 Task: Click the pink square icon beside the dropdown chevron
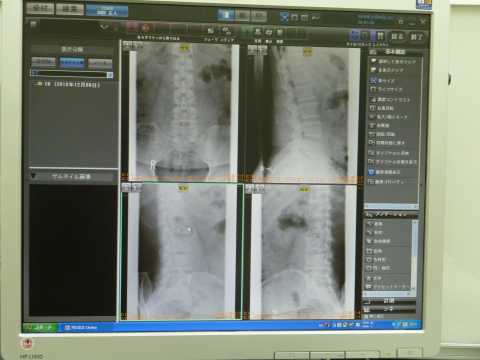pyautogui.click(x=132, y=26)
